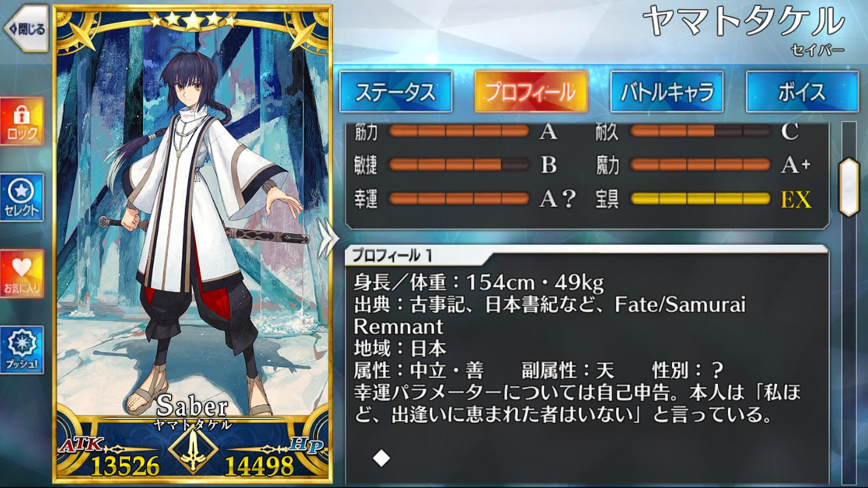Click the five-star rarity row

193,21
